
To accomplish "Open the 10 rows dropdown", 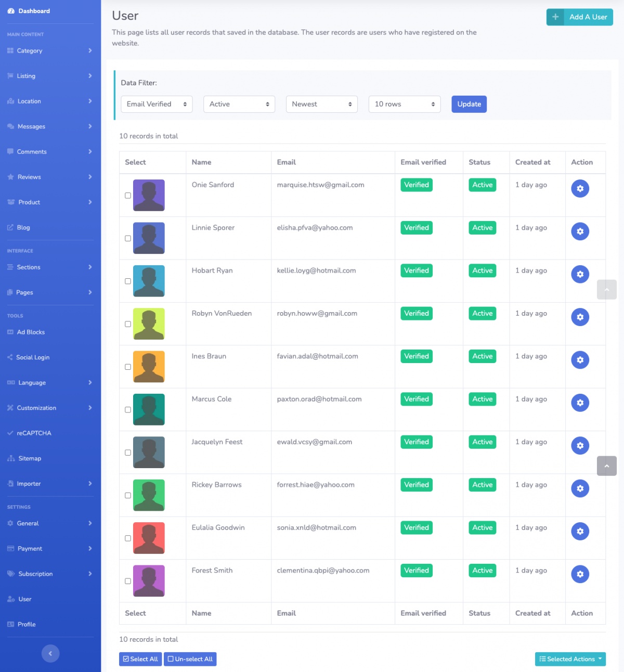I will (x=404, y=104).
